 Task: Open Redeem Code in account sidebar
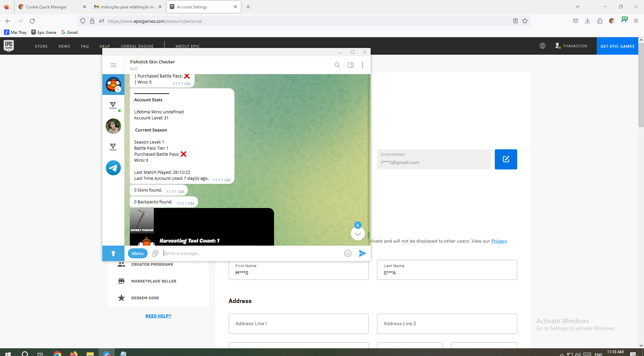(x=145, y=298)
